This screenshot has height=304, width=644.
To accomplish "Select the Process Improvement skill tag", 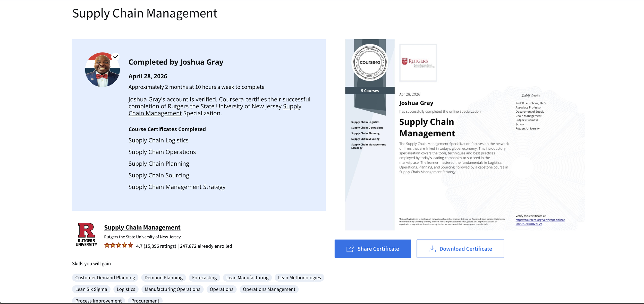I will pyautogui.click(x=98, y=300).
